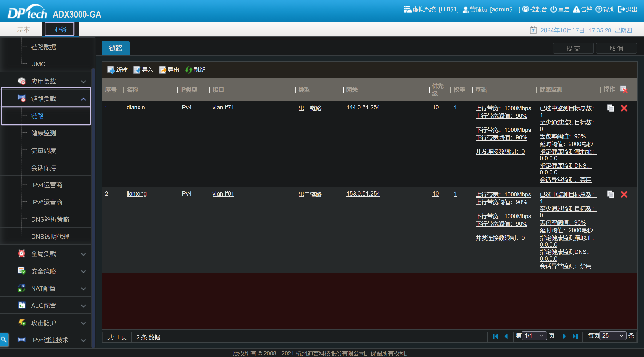Open the page number 1/1 dropdown

(534, 336)
